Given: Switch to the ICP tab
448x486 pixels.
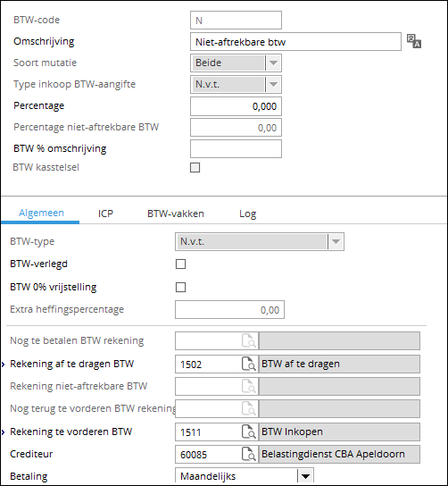Looking at the screenshot, I should 105,214.
